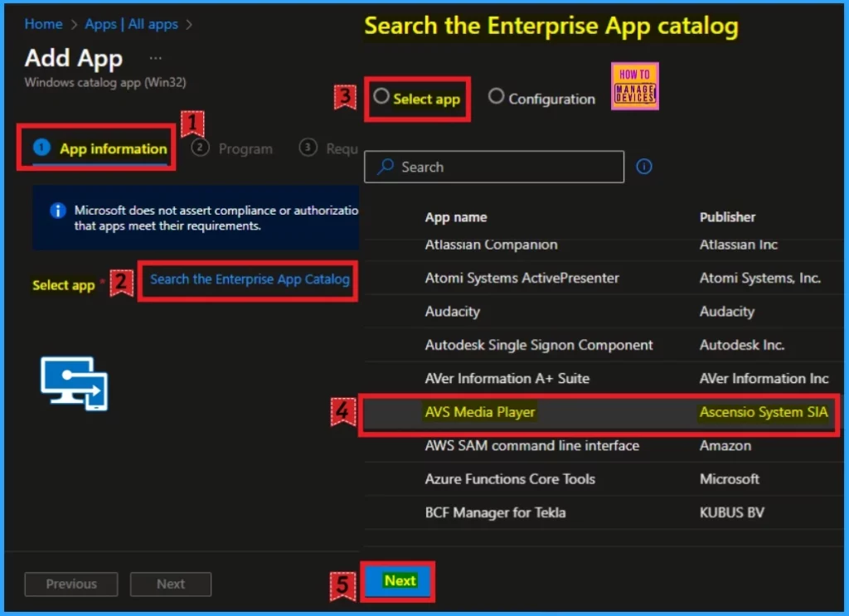849x616 pixels.
Task: Open the ellipsis menu next to Add App
Action: coord(155,58)
